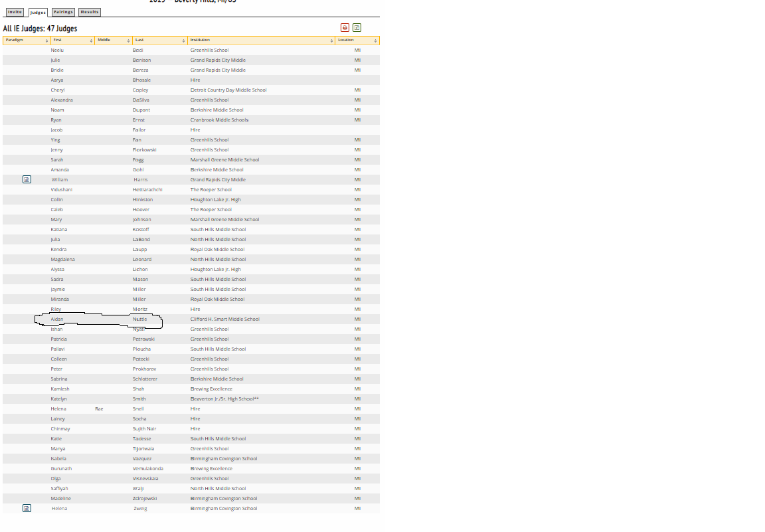Select the last name Failor
The image size is (765, 532).
(x=139, y=130)
